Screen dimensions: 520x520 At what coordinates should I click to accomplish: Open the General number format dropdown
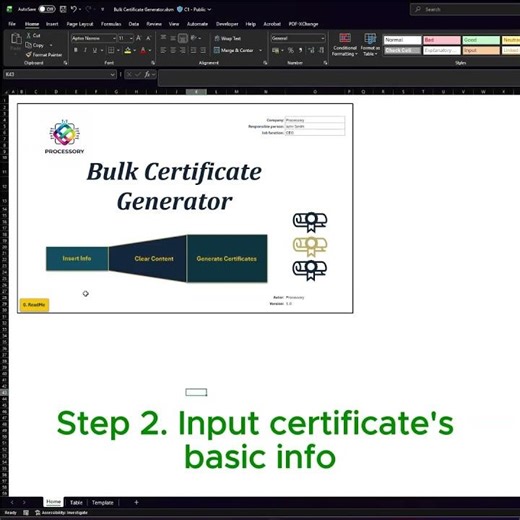(322, 38)
